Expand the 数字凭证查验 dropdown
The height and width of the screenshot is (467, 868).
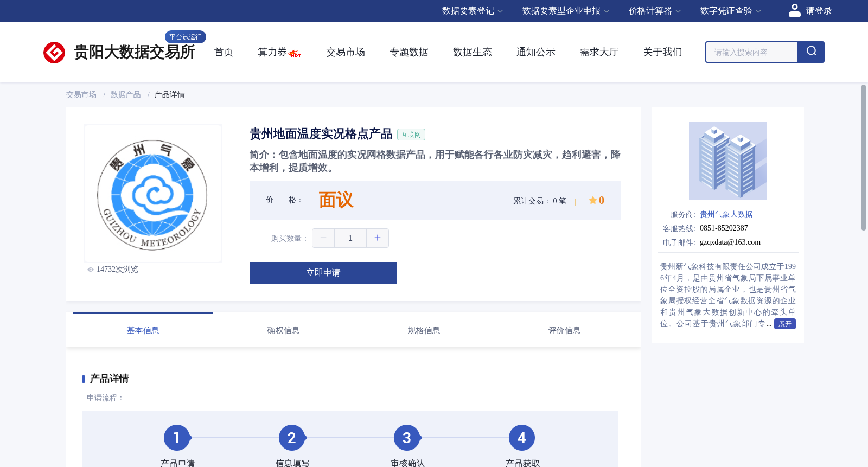point(730,11)
